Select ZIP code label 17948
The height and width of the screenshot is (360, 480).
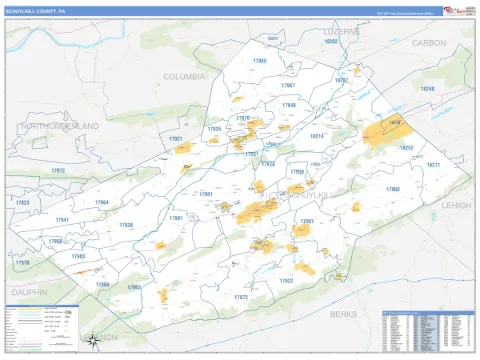click(x=289, y=105)
